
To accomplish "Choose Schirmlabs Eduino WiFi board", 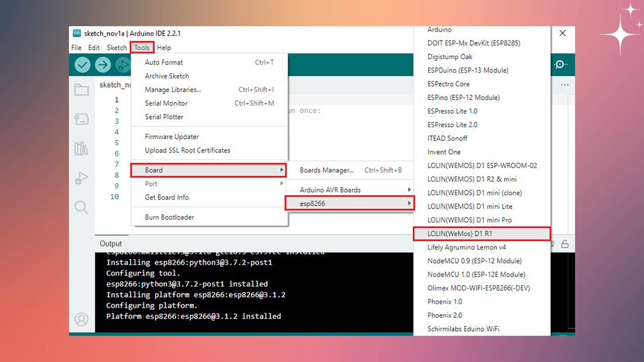I will [x=482, y=329].
